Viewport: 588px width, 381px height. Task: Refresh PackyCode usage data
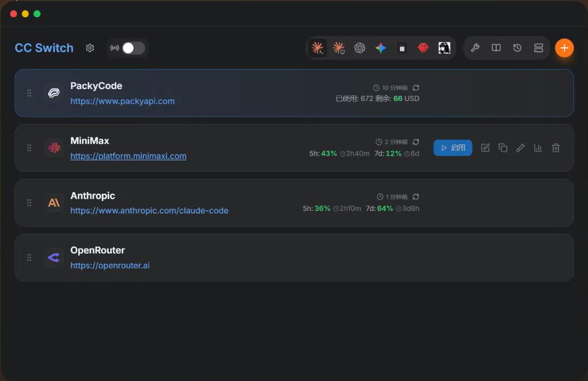pos(416,87)
